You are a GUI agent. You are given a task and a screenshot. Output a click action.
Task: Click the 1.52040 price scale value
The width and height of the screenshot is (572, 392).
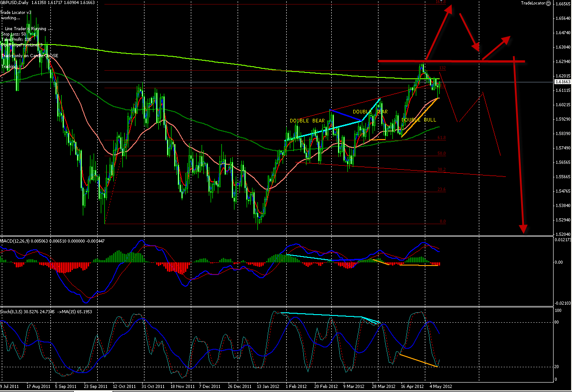(x=563, y=234)
